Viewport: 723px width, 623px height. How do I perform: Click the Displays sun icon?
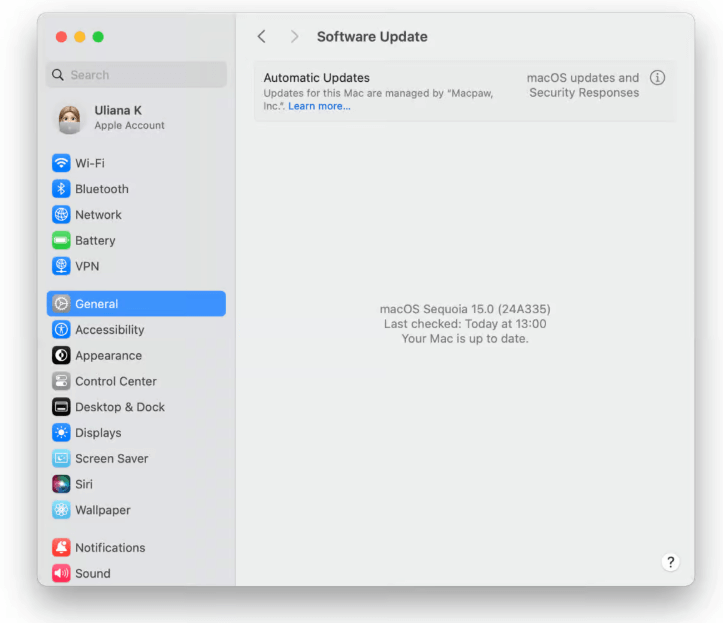point(61,433)
